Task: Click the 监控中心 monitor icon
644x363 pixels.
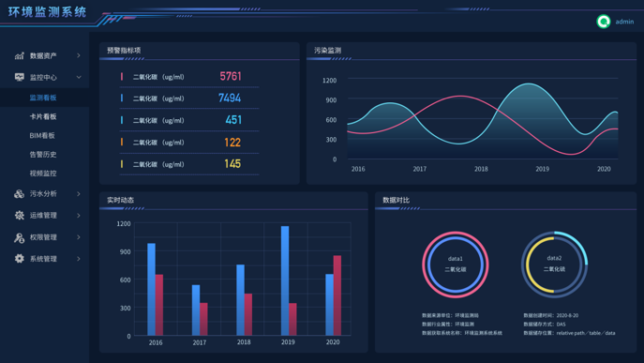Action: pyautogui.click(x=20, y=77)
